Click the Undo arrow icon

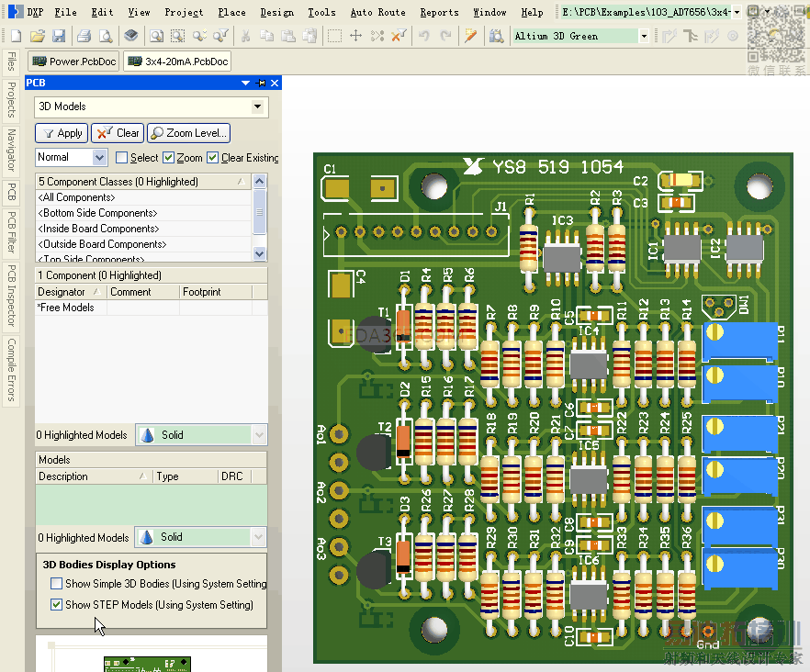click(x=424, y=36)
